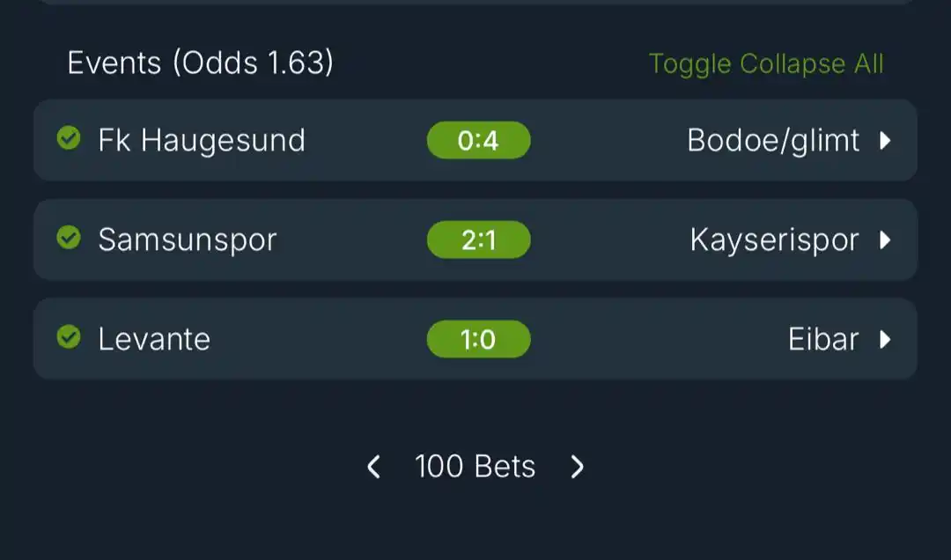Click the Eibar team name
951x560 pixels.
(823, 339)
